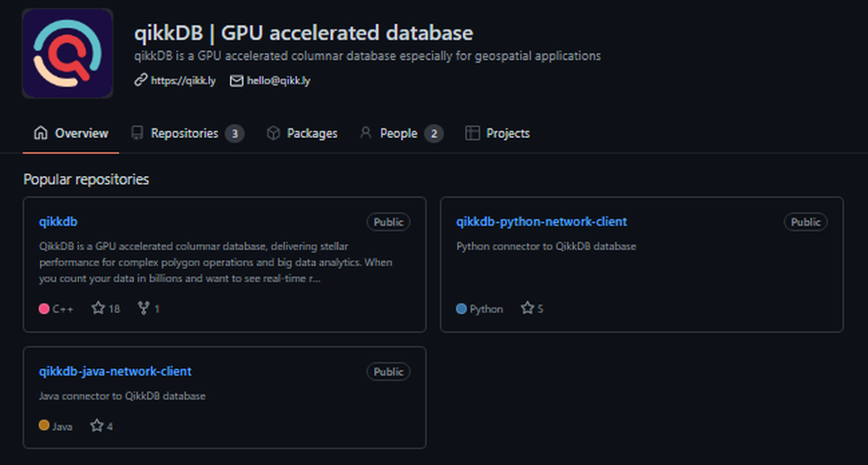Click the 4 stars count on Java client
Viewport: 868px width, 465px height.
point(109,426)
